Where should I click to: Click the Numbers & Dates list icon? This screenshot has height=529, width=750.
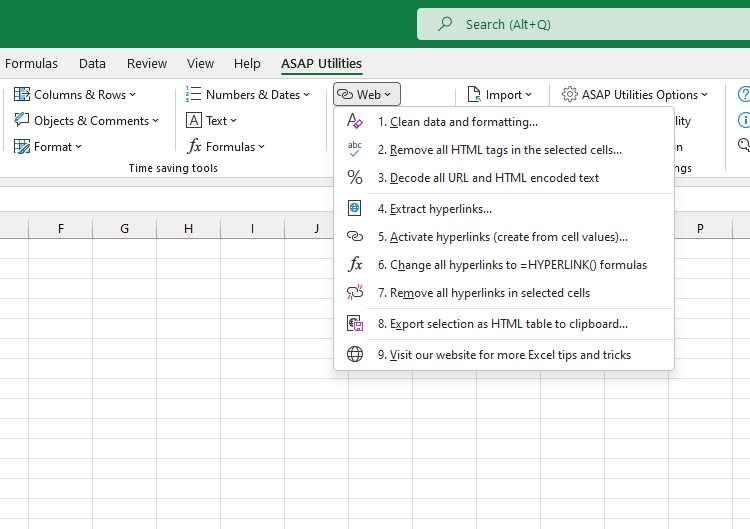click(193, 94)
